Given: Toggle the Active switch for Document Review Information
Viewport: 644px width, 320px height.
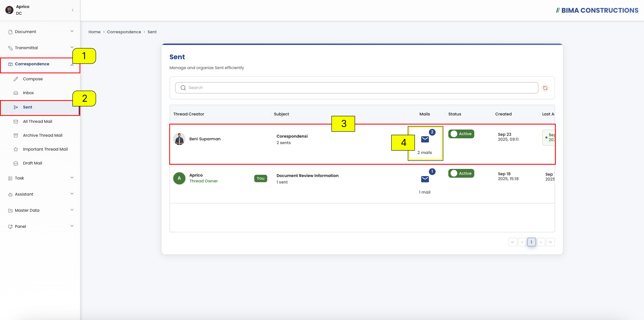Looking at the screenshot, I should pos(461,173).
